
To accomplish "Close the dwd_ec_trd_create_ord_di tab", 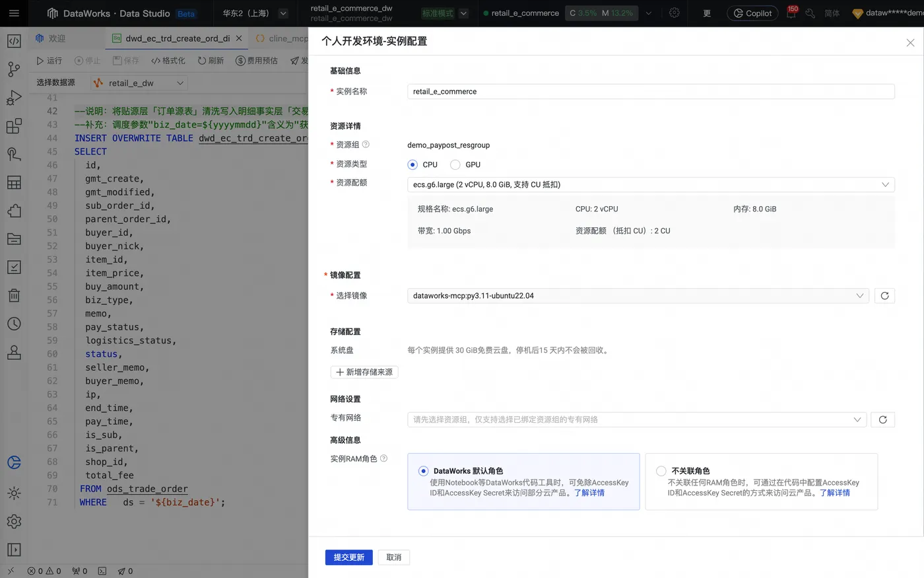I will click(239, 38).
